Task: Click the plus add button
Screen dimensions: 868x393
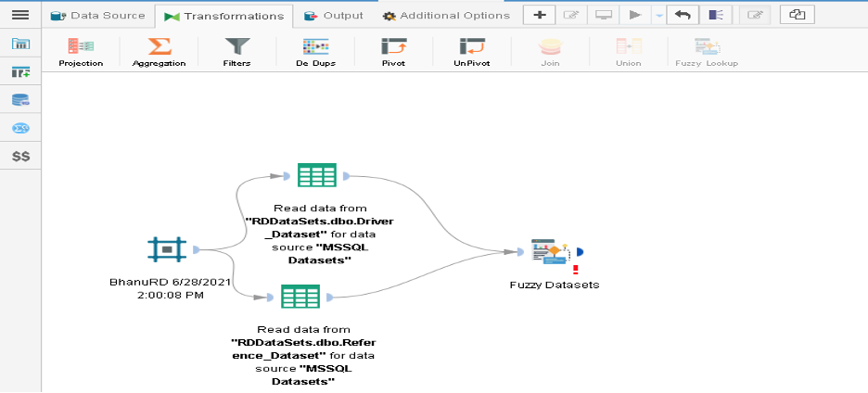Action: click(539, 15)
